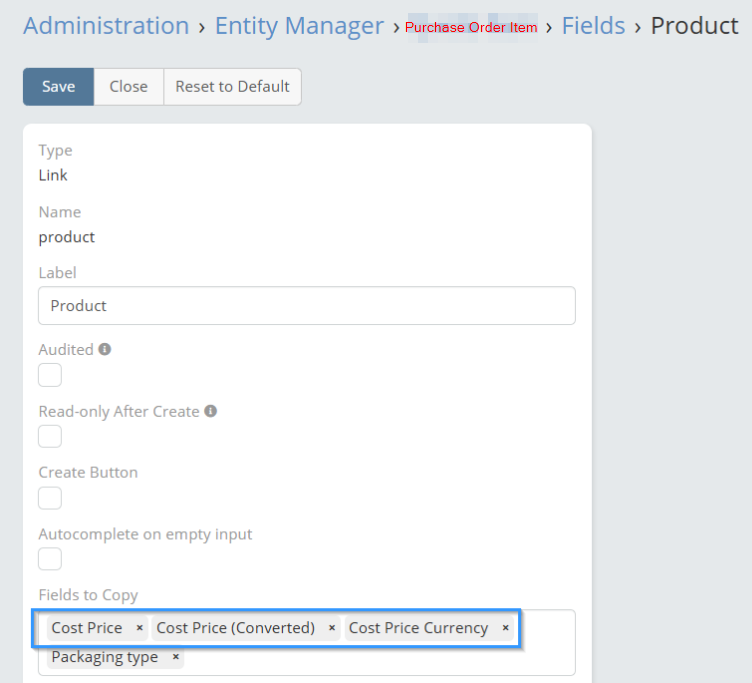Check the Create Button option
752x683 pixels.
coord(50,497)
